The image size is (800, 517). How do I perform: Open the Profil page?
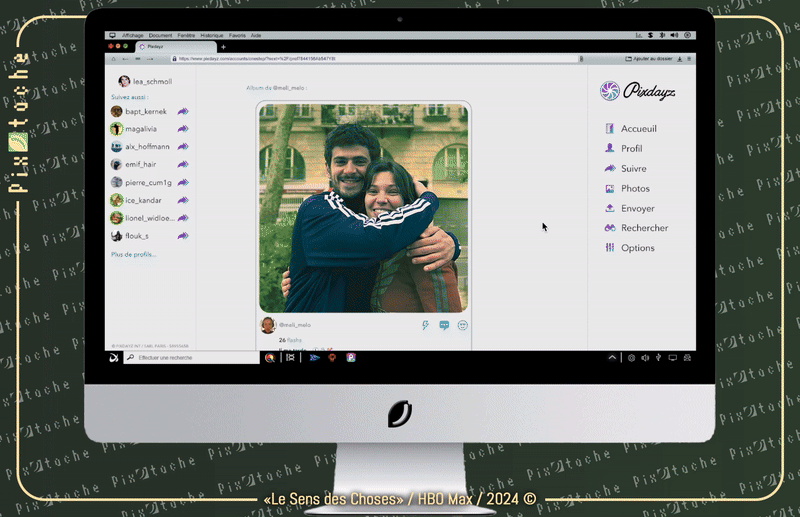pos(631,149)
